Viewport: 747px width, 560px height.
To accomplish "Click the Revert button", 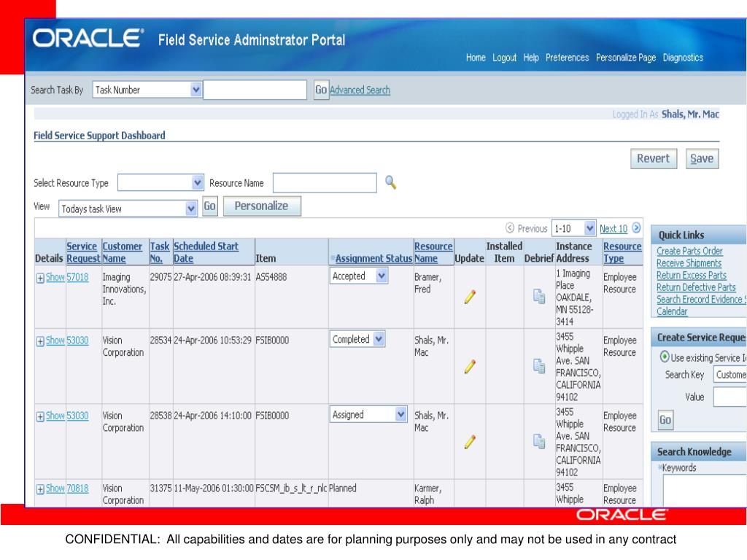I will coord(653,158).
